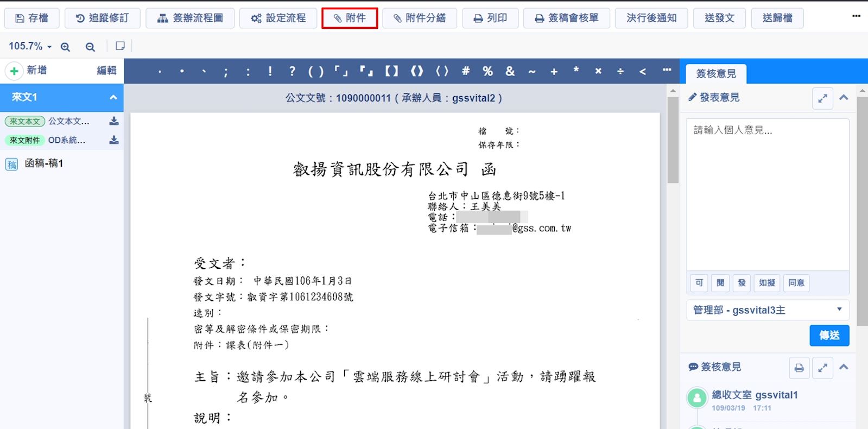Insert the percent % symbol

click(488, 71)
